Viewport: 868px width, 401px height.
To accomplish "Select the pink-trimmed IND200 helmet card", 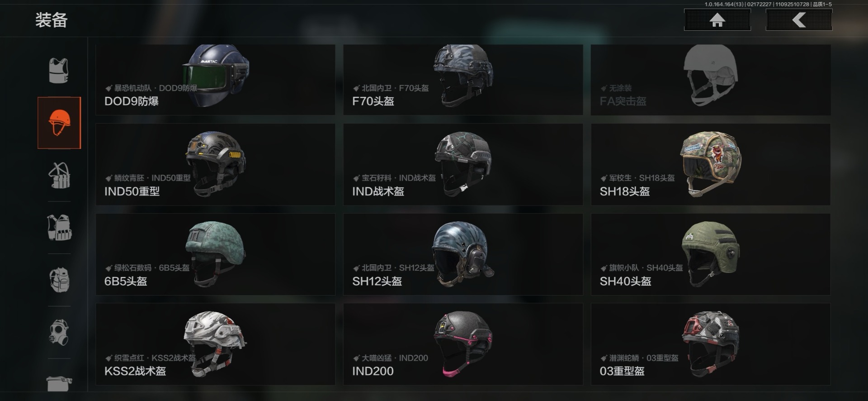I will 463,344.
